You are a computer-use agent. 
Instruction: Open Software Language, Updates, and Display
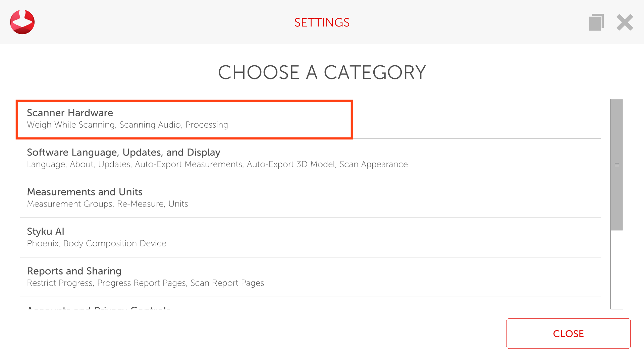123,153
